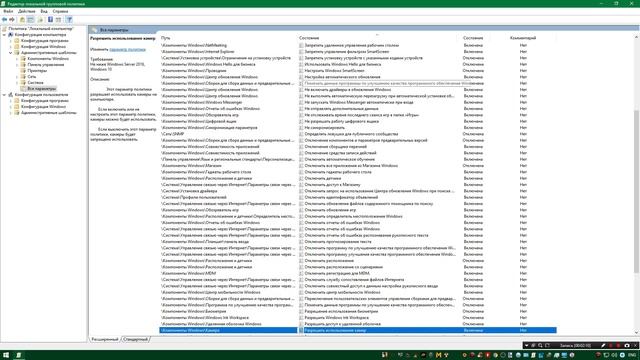The image size is (640, 360).
Task: Collapse the Конфигурация компьютера node
Action: point(4,35)
